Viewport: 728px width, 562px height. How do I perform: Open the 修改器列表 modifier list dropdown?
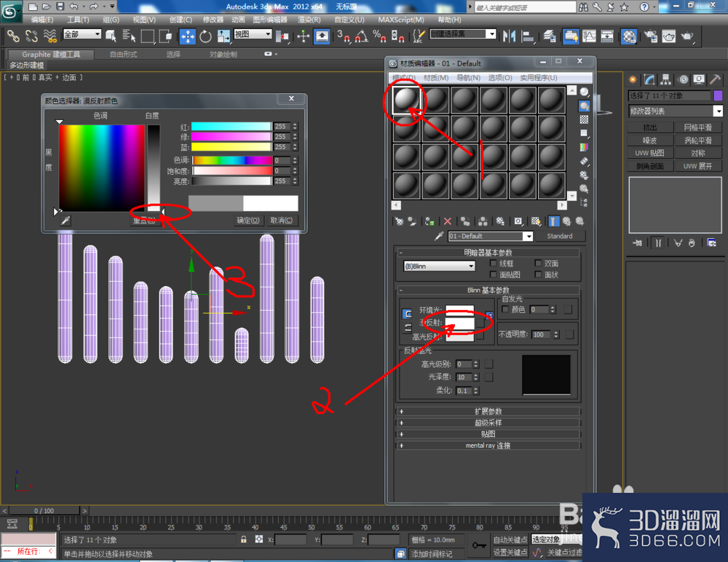(x=676, y=111)
